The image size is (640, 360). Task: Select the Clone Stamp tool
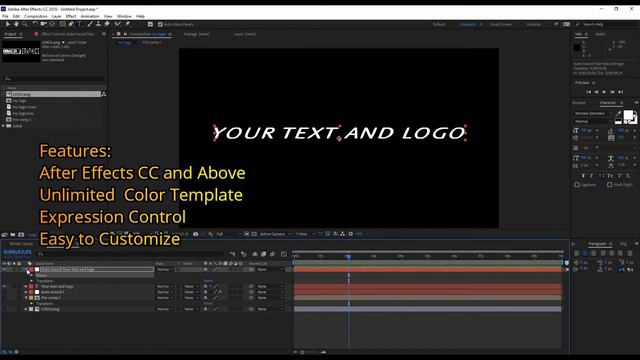pyautogui.click(x=98, y=24)
